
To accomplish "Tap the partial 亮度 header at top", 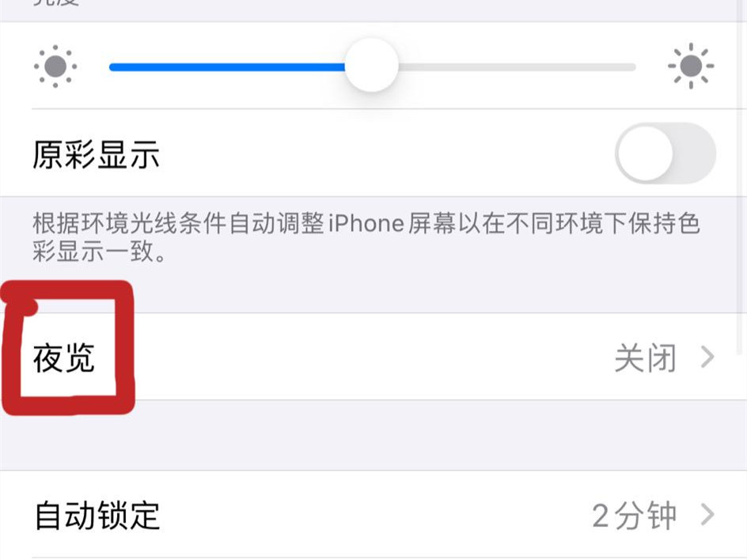I will (56, 3).
